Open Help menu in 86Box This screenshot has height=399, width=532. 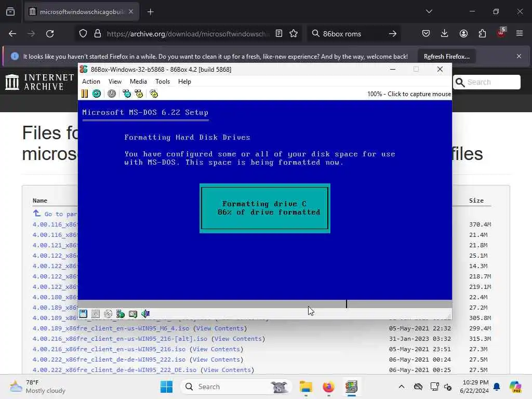tap(184, 82)
